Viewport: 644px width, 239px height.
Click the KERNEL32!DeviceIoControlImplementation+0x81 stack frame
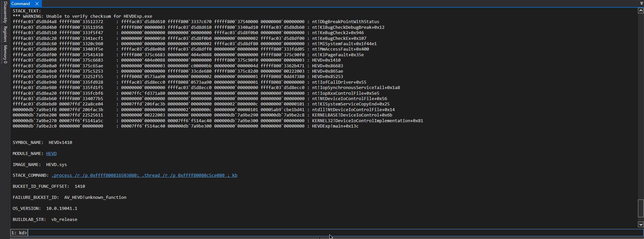pos(368,121)
